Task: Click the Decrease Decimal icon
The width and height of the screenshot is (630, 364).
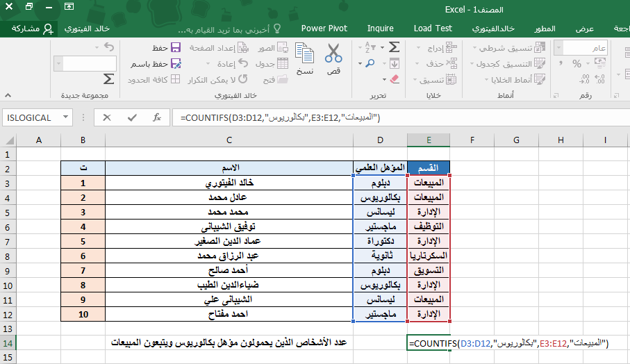Action: (585, 78)
